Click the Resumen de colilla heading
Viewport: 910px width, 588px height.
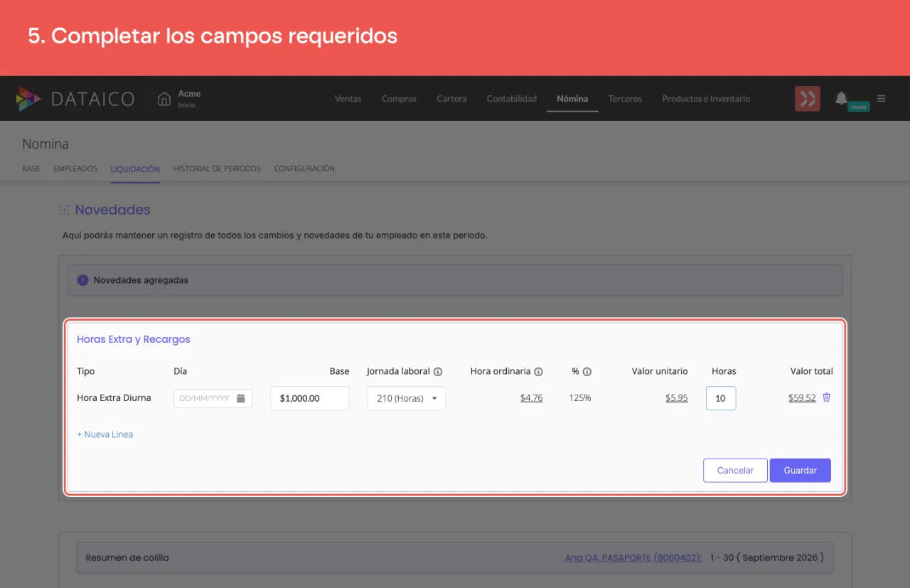[127, 557]
